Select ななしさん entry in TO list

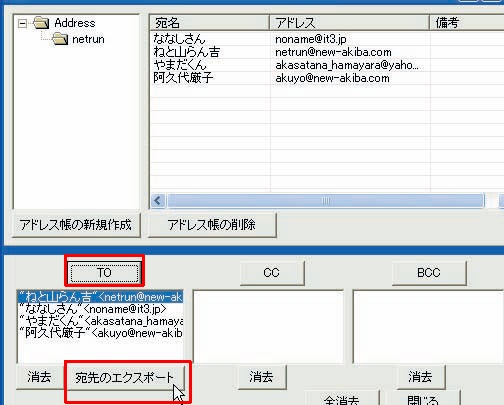[100, 309]
